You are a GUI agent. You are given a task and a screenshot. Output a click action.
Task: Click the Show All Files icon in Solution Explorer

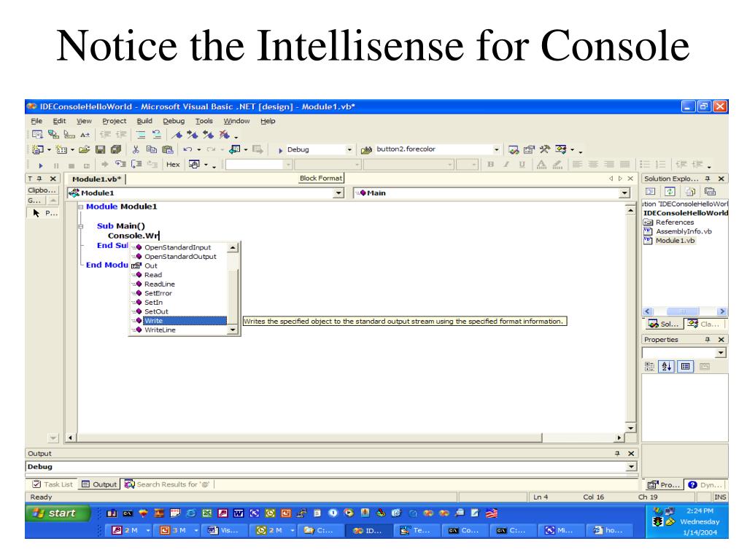(690, 192)
